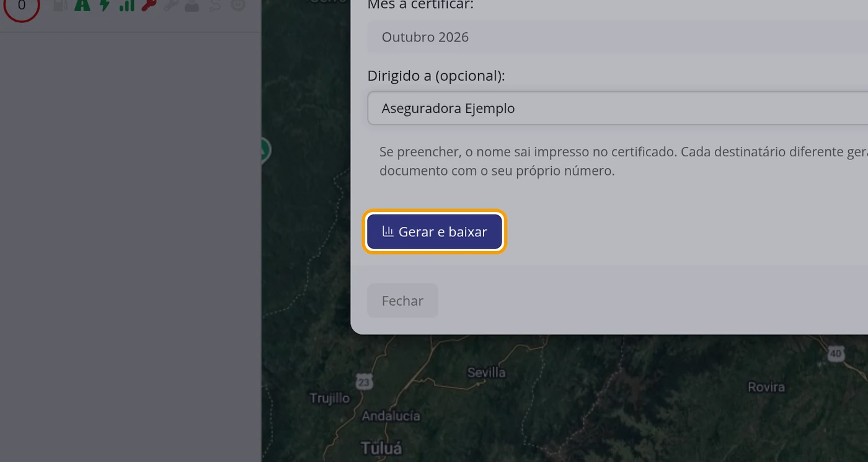The height and width of the screenshot is (462, 868).
Task: Select the gray power button icon
Action: 237,5
